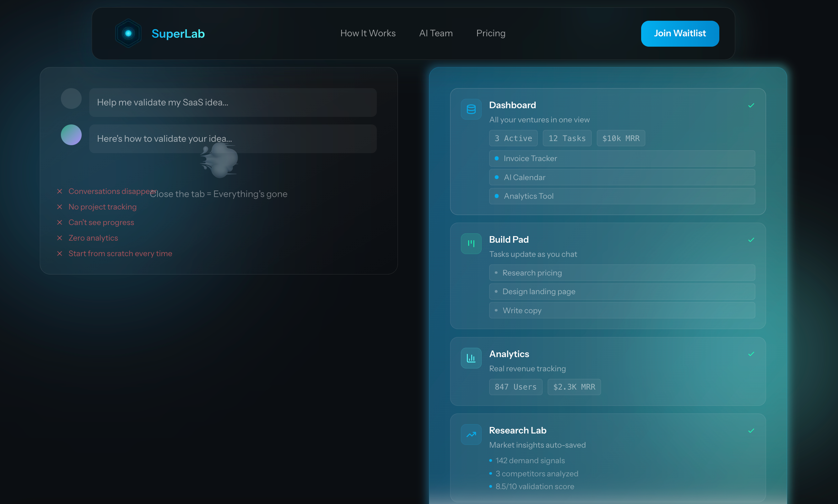Viewport: 838px width, 504px height.
Task: Click the Research Lab trending arrow icon
Action: coord(471,435)
